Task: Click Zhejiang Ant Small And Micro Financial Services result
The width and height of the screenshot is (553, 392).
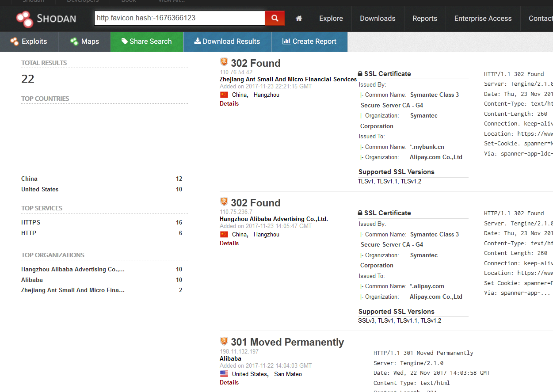Action: pyautogui.click(x=288, y=80)
